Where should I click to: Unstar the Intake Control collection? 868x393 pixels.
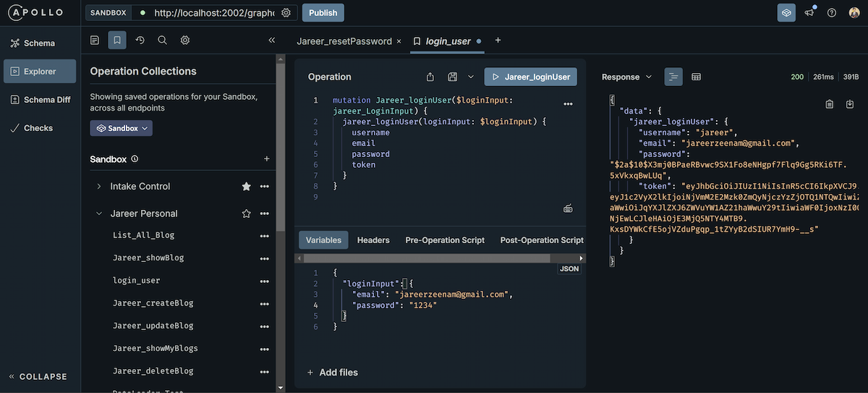point(246,187)
